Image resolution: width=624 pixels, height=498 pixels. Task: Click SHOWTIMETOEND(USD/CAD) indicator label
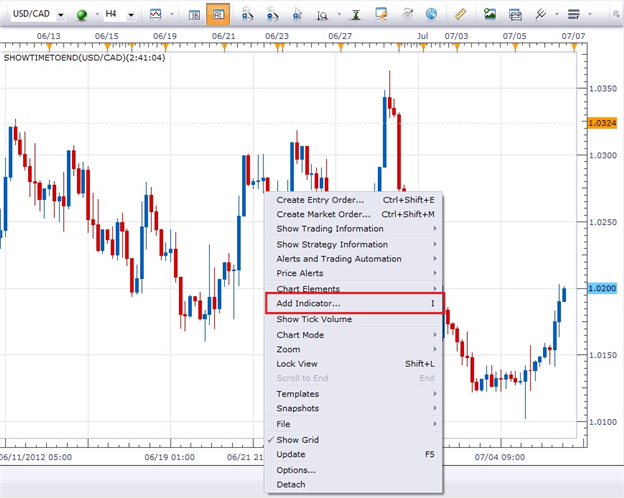click(84, 58)
